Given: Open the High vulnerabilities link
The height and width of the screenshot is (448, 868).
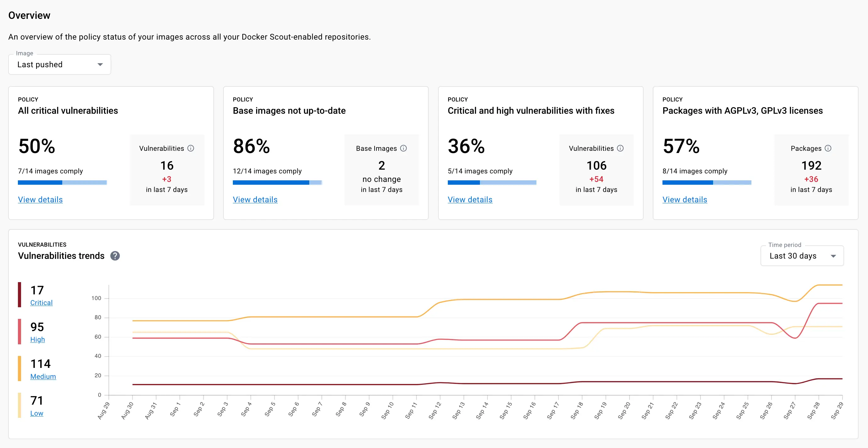Looking at the screenshot, I should [x=37, y=340].
